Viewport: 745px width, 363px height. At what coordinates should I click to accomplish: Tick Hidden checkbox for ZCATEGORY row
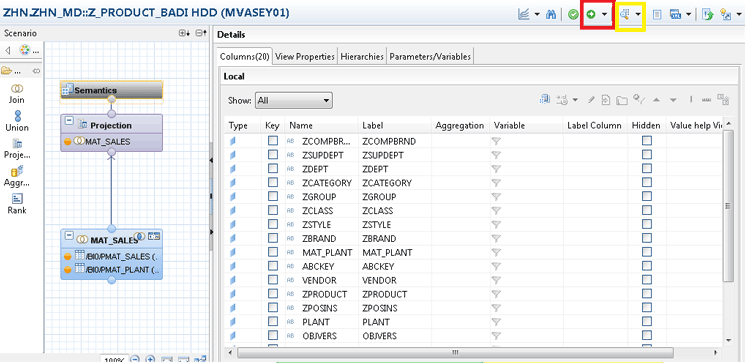(647, 182)
